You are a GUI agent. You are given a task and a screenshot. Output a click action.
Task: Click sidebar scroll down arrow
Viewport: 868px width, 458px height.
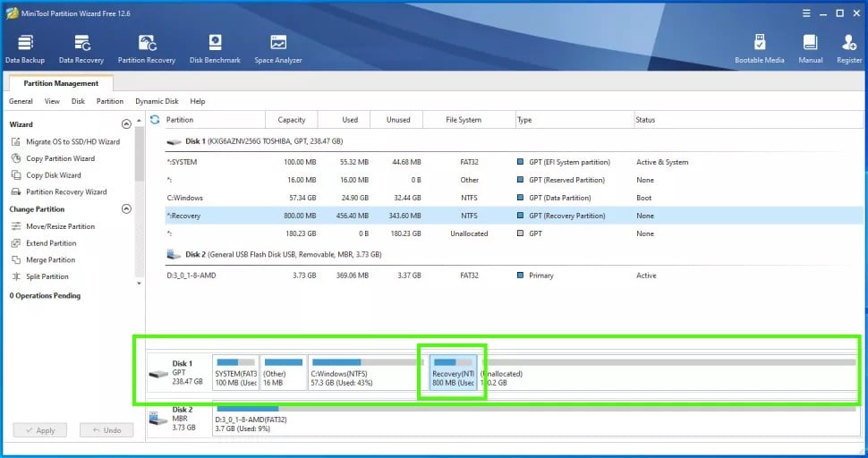(139, 284)
